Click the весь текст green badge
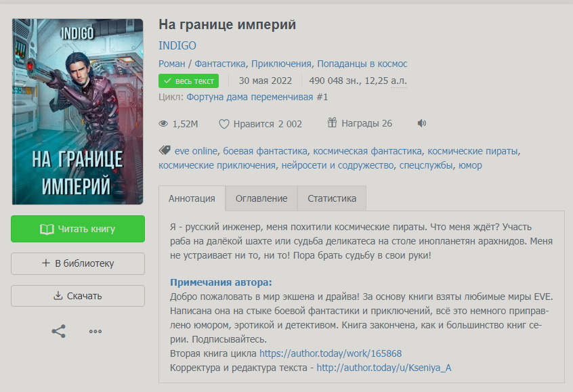 [x=188, y=81]
